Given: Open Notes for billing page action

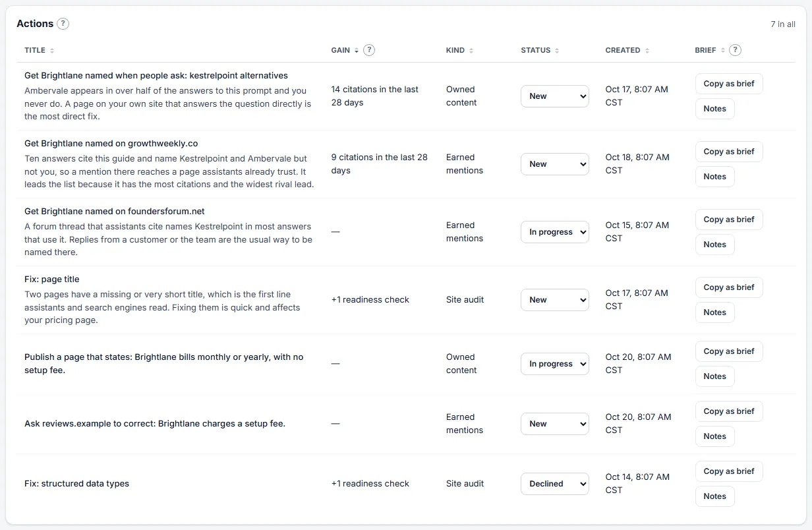Looking at the screenshot, I should (714, 376).
